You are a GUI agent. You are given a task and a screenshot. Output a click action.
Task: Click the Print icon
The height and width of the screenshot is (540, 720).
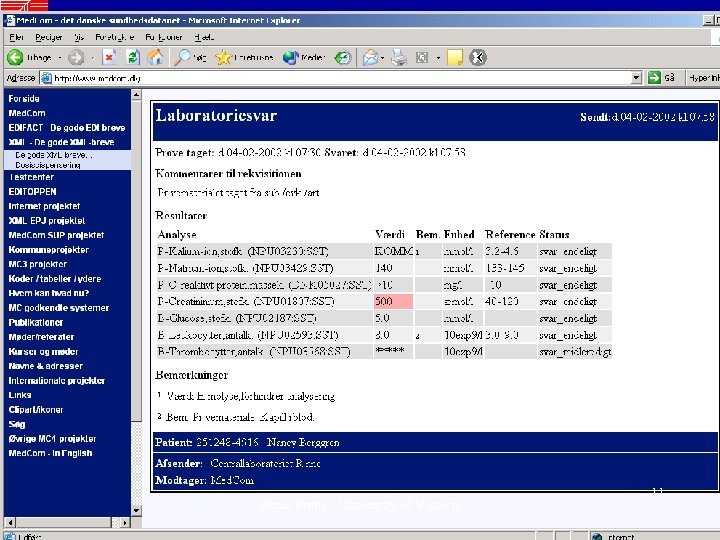[399, 57]
